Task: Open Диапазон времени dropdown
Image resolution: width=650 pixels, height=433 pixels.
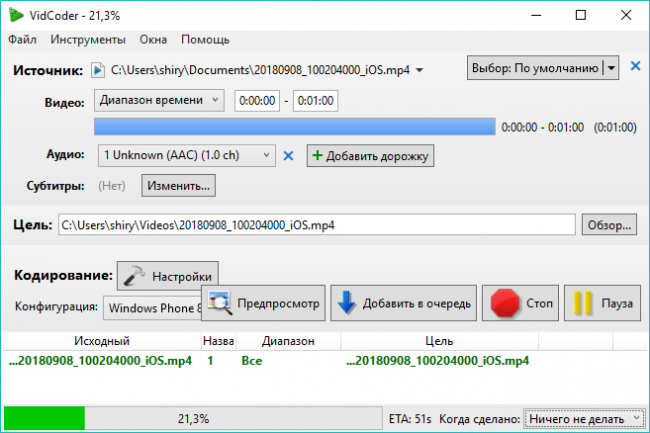Action: point(159,100)
